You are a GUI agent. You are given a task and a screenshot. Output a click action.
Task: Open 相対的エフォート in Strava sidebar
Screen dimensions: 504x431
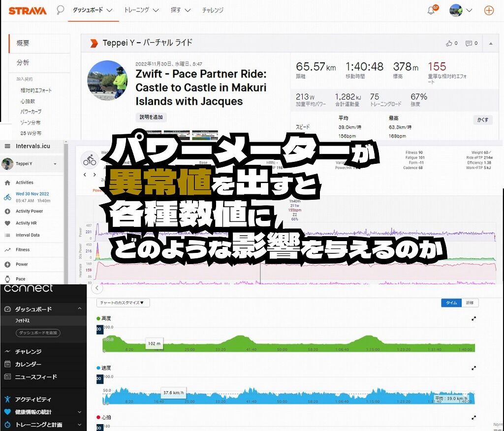(x=36, y=91)
